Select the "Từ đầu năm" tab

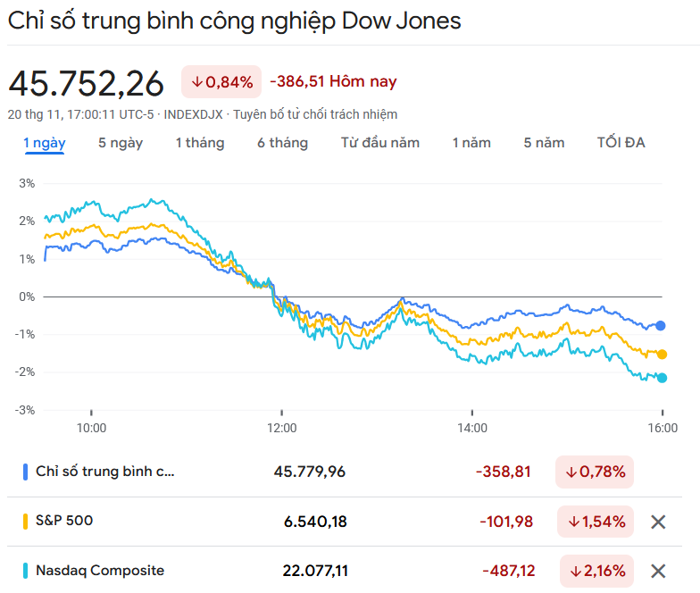pos(380,143)
